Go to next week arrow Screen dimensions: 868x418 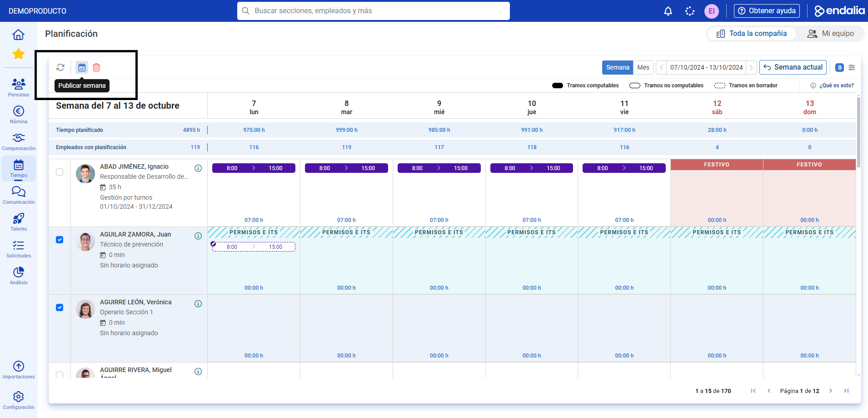tap(752, 67)
